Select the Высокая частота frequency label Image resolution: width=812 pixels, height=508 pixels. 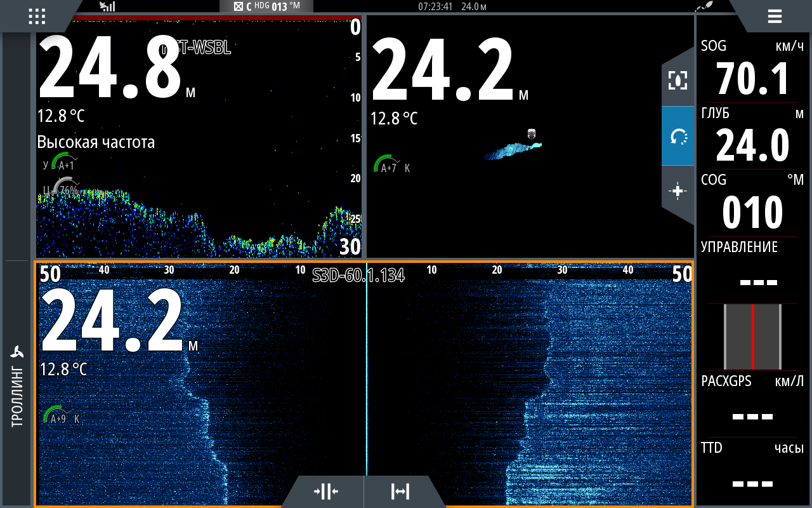pos(96,142)
